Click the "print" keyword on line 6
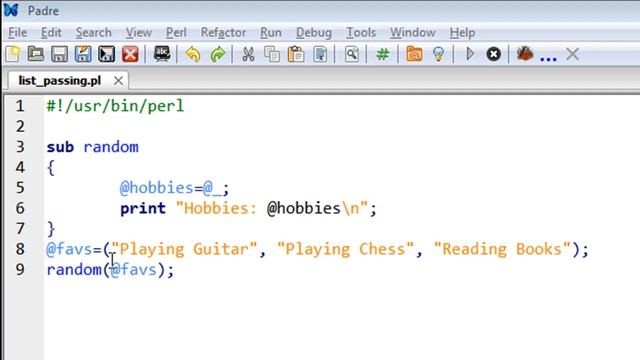 (x=143, y=209)
